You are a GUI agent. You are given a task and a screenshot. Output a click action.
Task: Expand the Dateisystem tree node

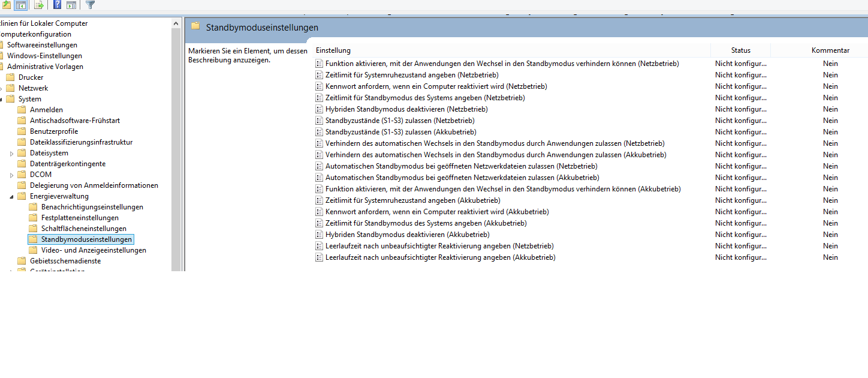(12, 154)
